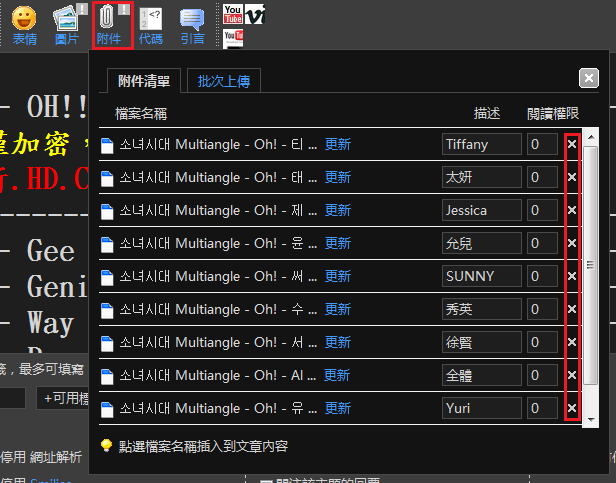Switch to the 批次上傳 tab
The height and width of the screenshot is (483, 616).
[224, 81]
